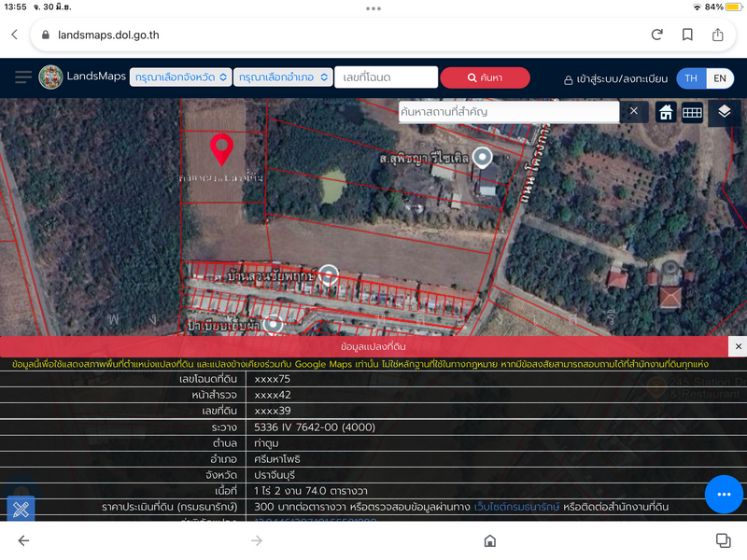Expand the district selection dropdown

pyautogui.click(x=283, y=77)
